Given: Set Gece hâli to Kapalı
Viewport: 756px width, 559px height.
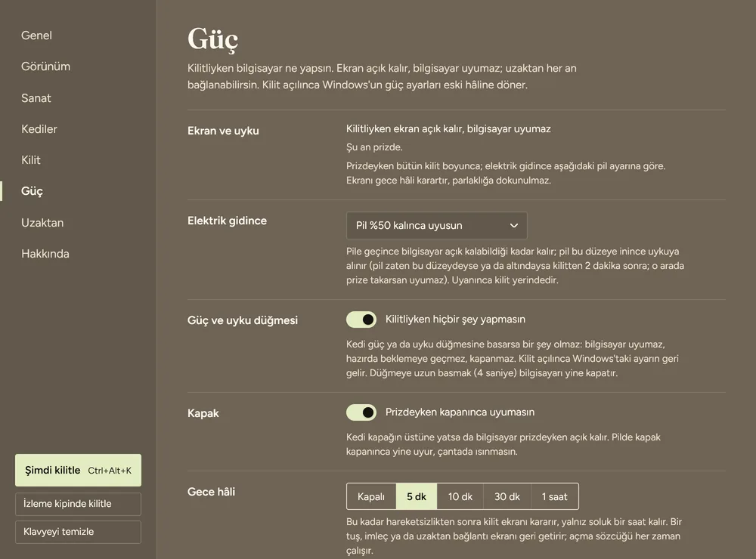Looking at the screenshot, I should pyautogui.click(x=371, y=496).
